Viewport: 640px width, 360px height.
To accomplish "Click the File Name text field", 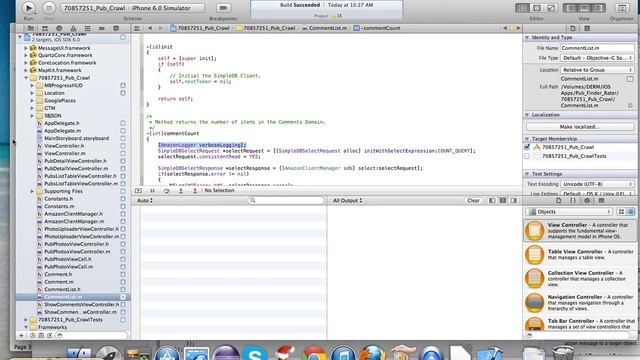I will (x=597, y=48).
